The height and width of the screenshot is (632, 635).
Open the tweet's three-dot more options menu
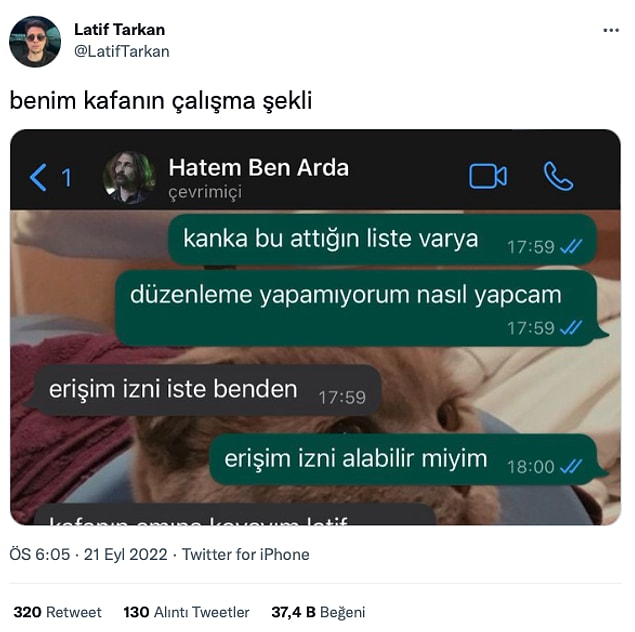click(x=611, y=30)
